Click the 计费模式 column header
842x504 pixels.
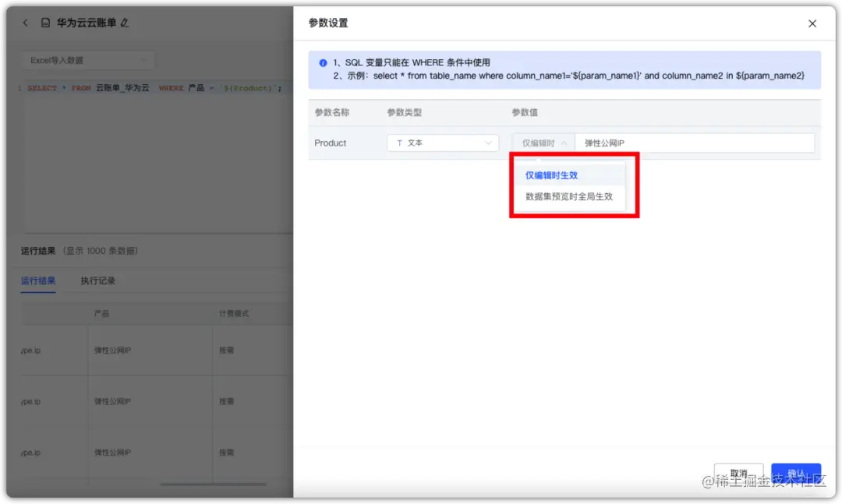[234, 313]
